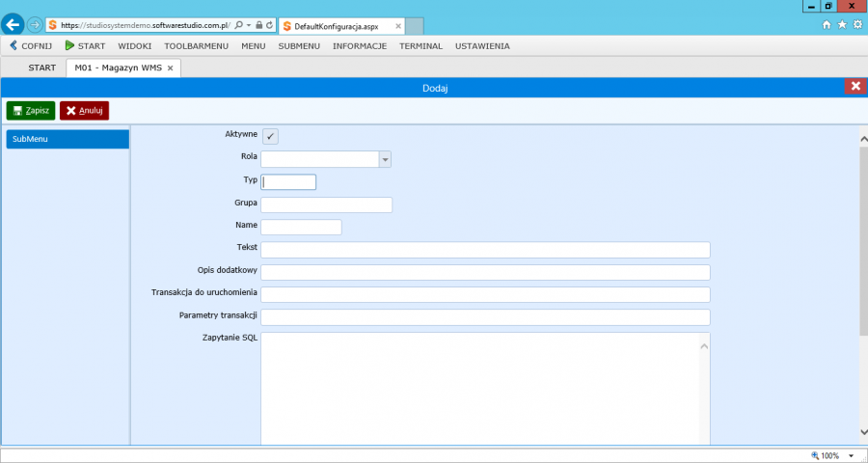Screen dimensions: 868x463
Task: Expand the address bar search dropdown arrow
Action: click(x=249, y=25)
